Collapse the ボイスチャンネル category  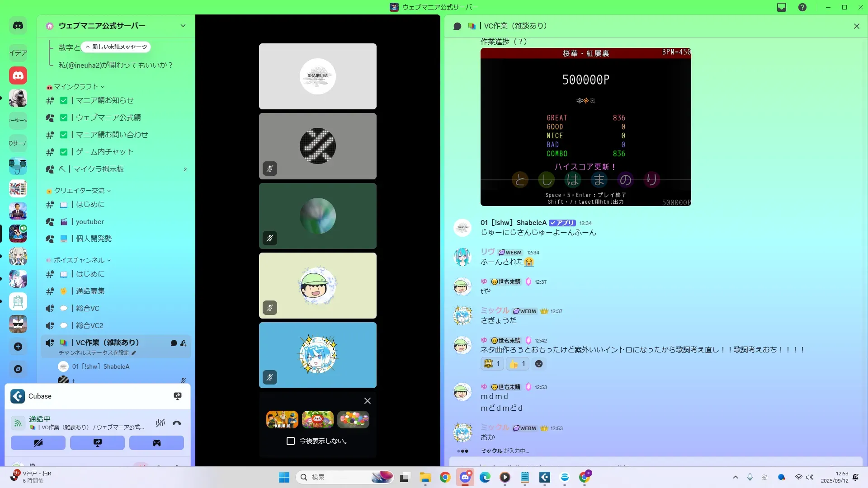click(79, 260)
